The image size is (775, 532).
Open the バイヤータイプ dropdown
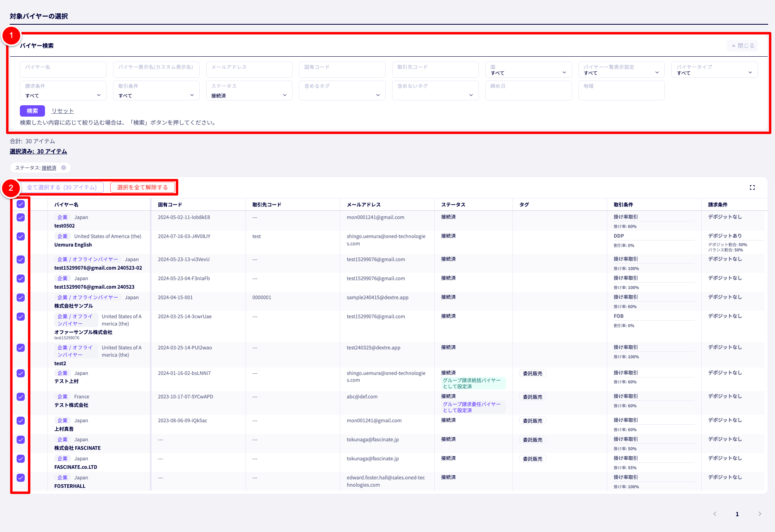coord(714,70)
